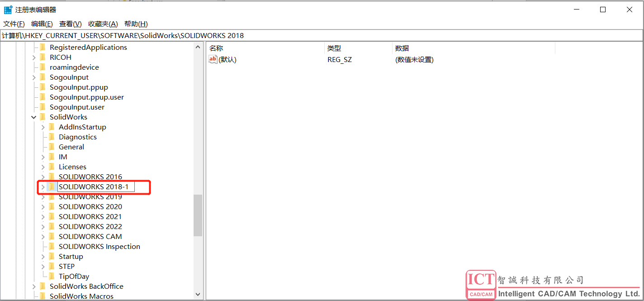This screenshot has height=301, width=644.
Task: Select the SogouInput.ppup.user key
Action: point(87,97)
